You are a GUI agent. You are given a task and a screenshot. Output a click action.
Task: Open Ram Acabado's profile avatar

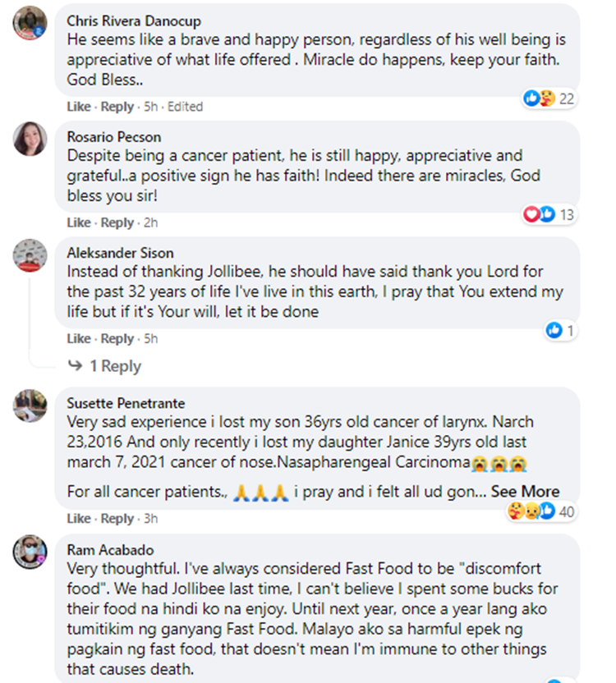pyautogui.click(x=30, y=551)
